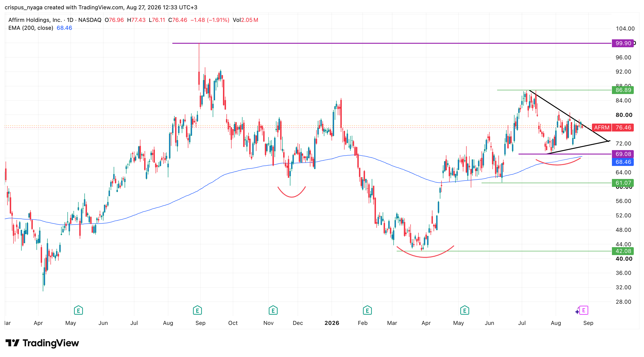
Task: Select the green 86.89 price label
Action: coord(623,90)
